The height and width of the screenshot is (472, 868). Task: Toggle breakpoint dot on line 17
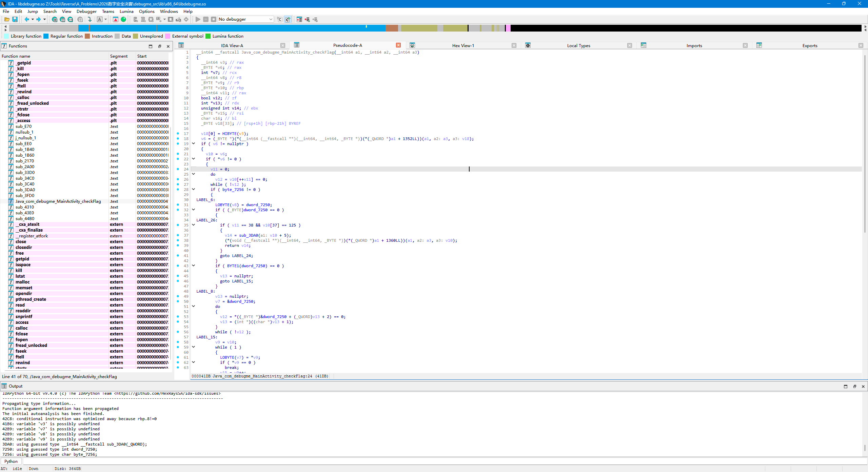178,133
